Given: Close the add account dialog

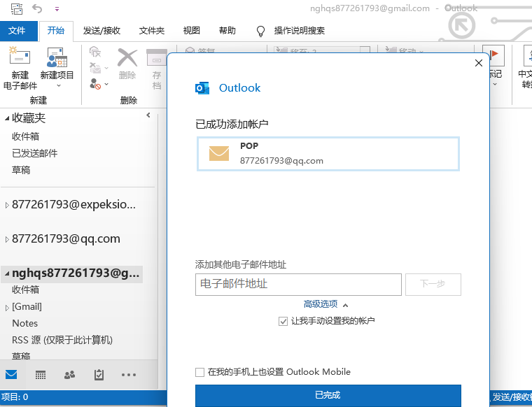Looking at the screenshot, I should [x=479, y=63].
